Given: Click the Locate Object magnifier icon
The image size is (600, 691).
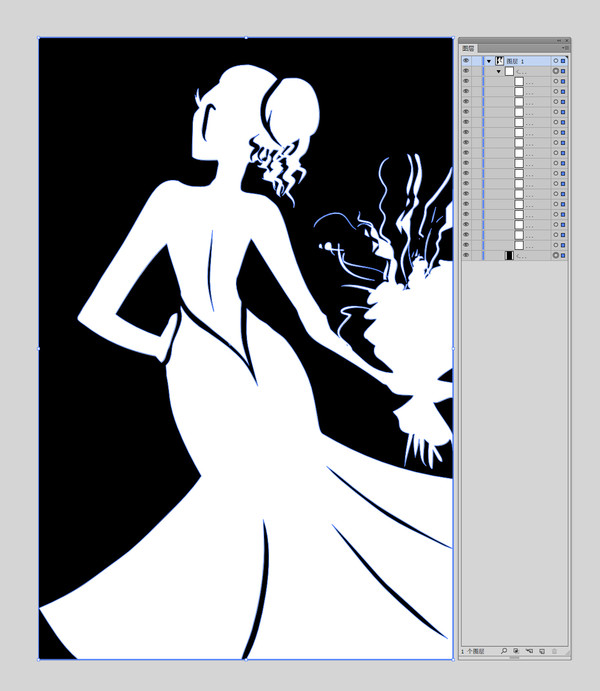Looking at the screenshot, I should pyautogui.click(x=504, y=651).
